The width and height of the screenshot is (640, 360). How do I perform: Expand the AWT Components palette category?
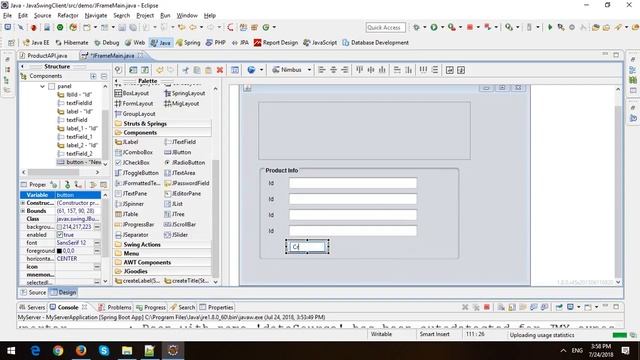tap(162, 262)
